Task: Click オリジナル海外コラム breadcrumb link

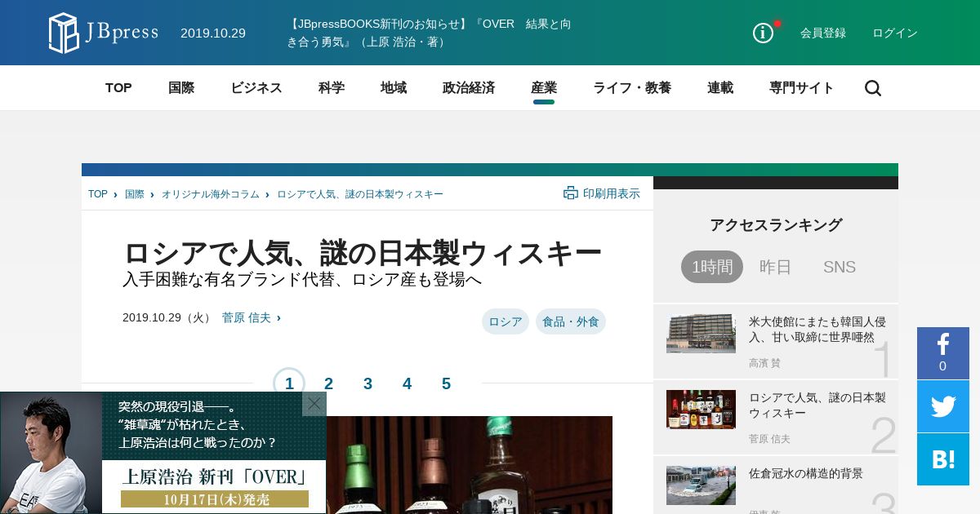Action: pos(211,194)
